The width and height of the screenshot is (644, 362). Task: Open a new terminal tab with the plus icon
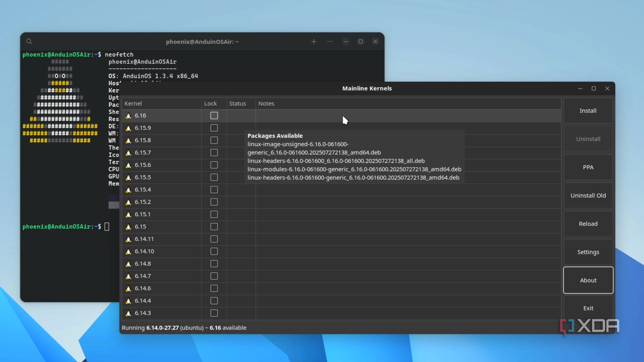(314, 41)
